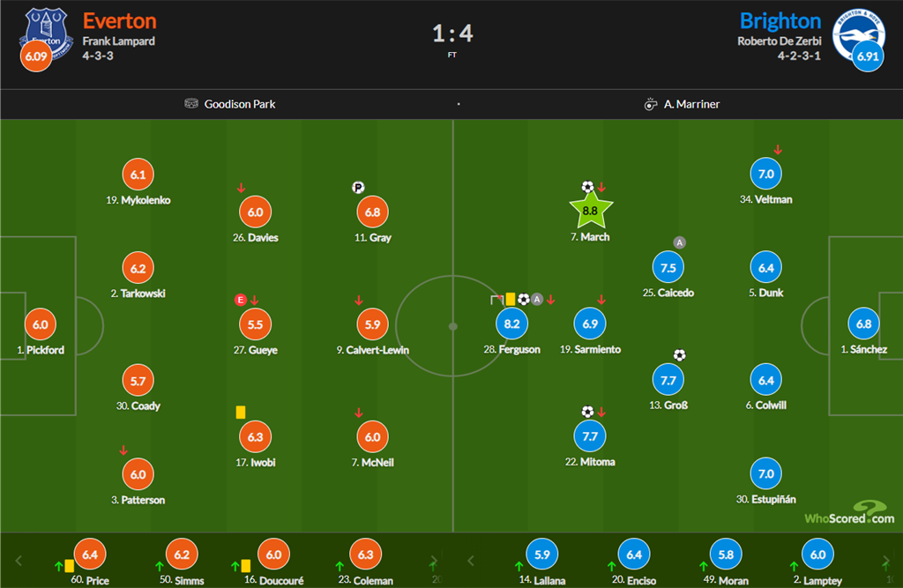Click the penalty icon above Gray
The image size is (903, 588).
click(358, 187)
